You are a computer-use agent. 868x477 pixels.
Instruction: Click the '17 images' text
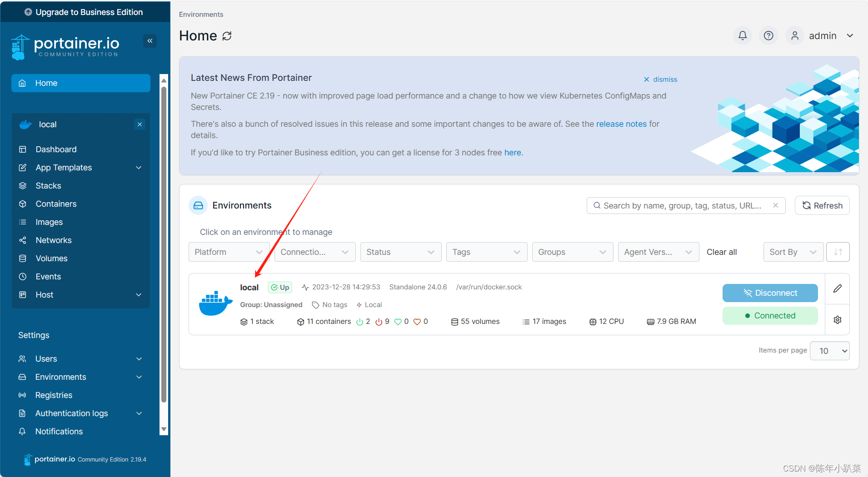point(549,322)
